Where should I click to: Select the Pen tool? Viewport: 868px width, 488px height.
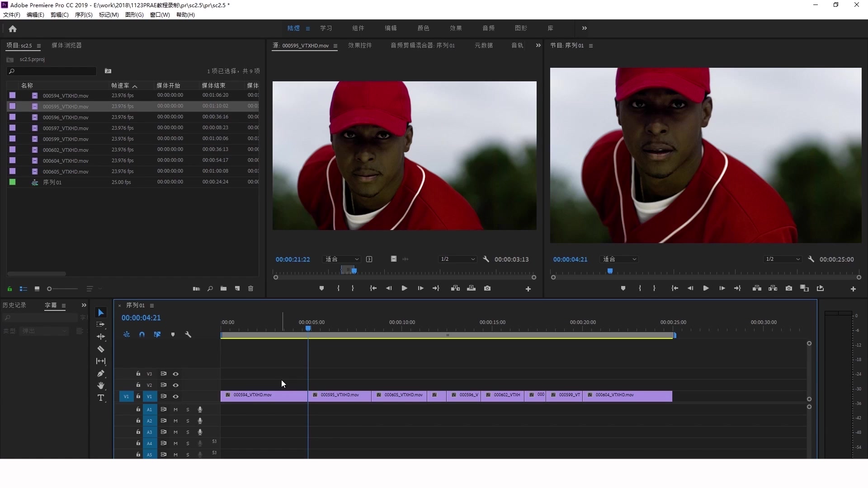pyautogui.click(x=101, y=374)
